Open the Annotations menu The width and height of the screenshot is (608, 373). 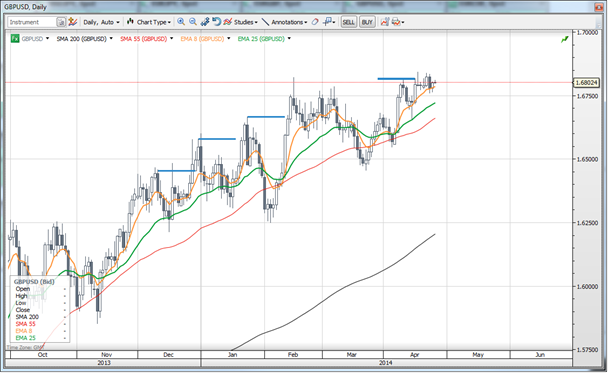click(x=285, y=22)
